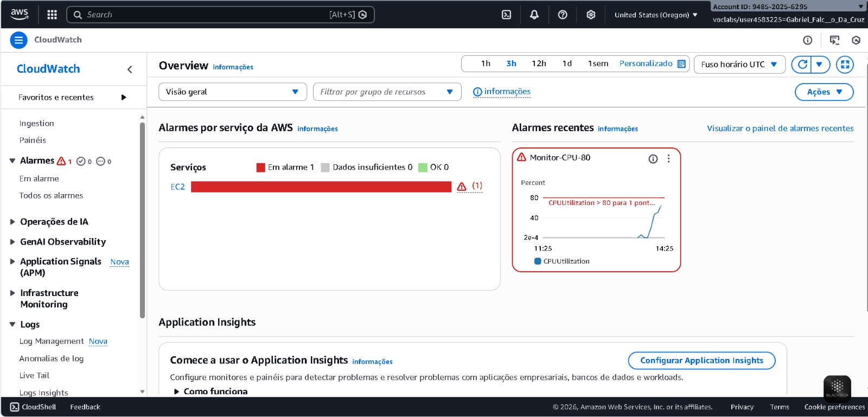This screenshot has width=868, height=417.
Task: Click the red EC2 alarm bar
Action: click(321, 187)
